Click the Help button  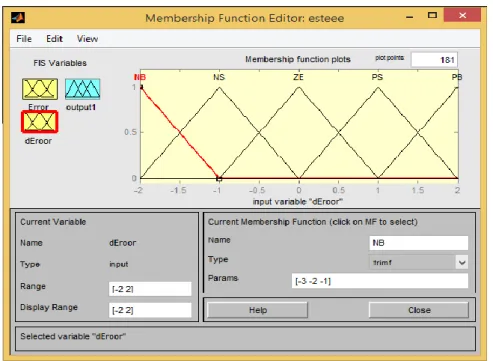tap(257, 310)
